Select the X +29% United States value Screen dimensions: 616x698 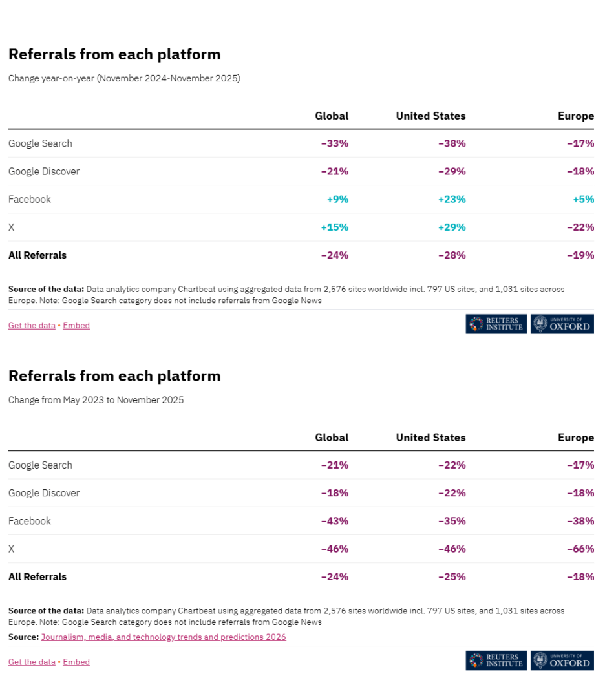452,227
